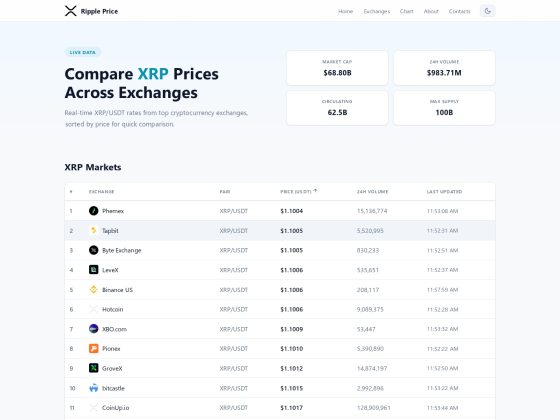Click XBO.com volume 53,447
This screenshot has width=560, height=420.
tap(366, 329)
